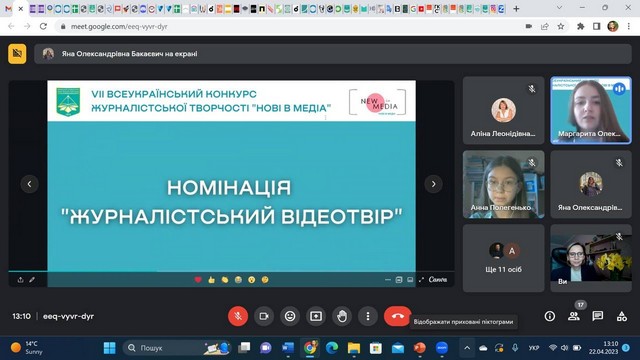Go to previous slide arrow
640x360 pixels.
(29, 184)
